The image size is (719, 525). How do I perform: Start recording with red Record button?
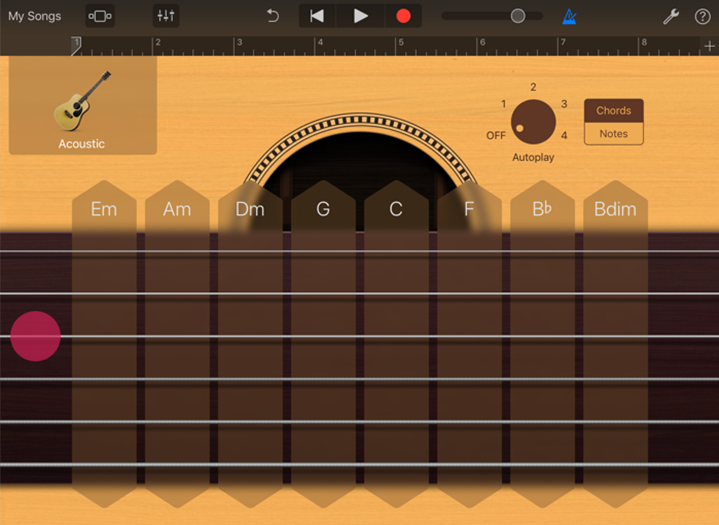pos(404,16)
